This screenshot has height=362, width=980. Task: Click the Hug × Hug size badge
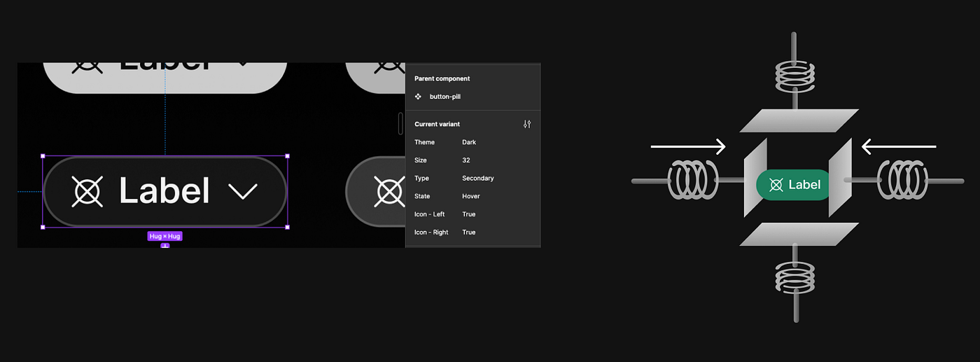(x=165, y=236)
